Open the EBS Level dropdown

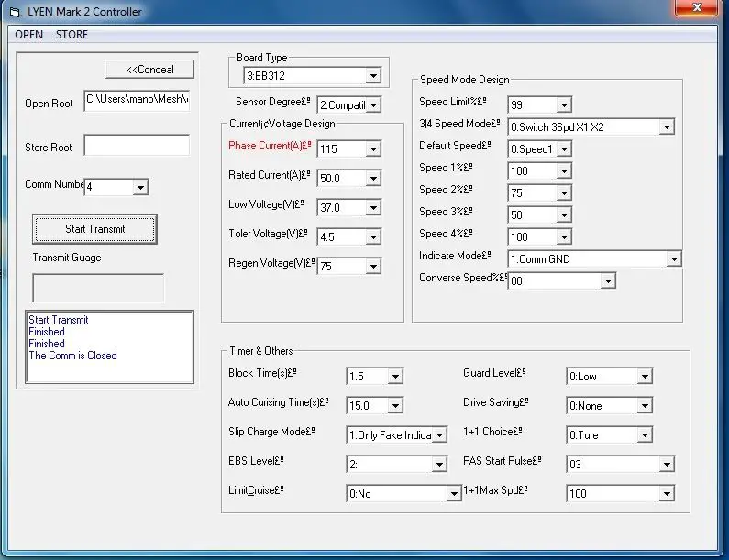439,465
